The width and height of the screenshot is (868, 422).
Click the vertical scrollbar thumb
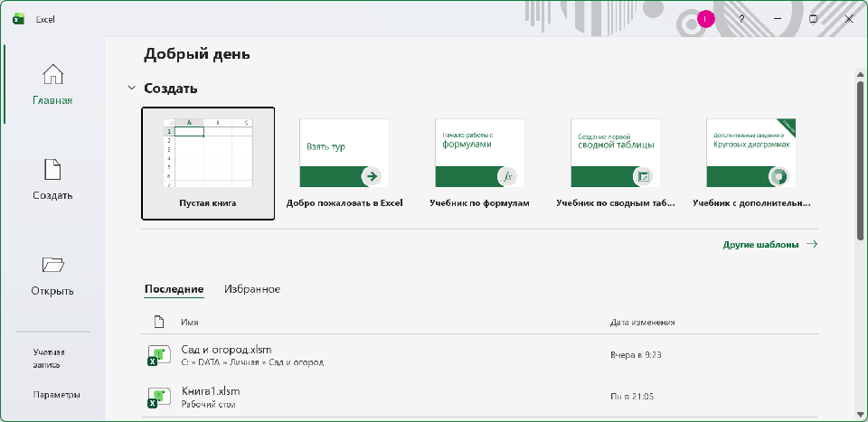point(860,160)
